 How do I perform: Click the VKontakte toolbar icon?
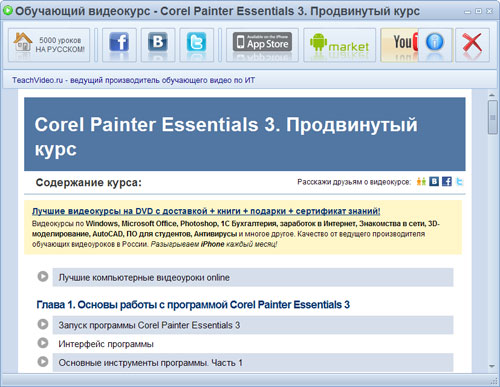158,45
